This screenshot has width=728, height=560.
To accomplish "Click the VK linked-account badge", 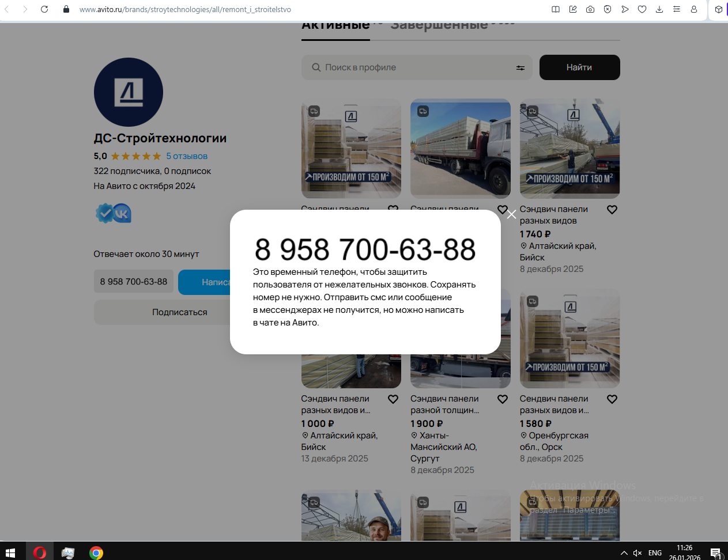I will (122, 214).
